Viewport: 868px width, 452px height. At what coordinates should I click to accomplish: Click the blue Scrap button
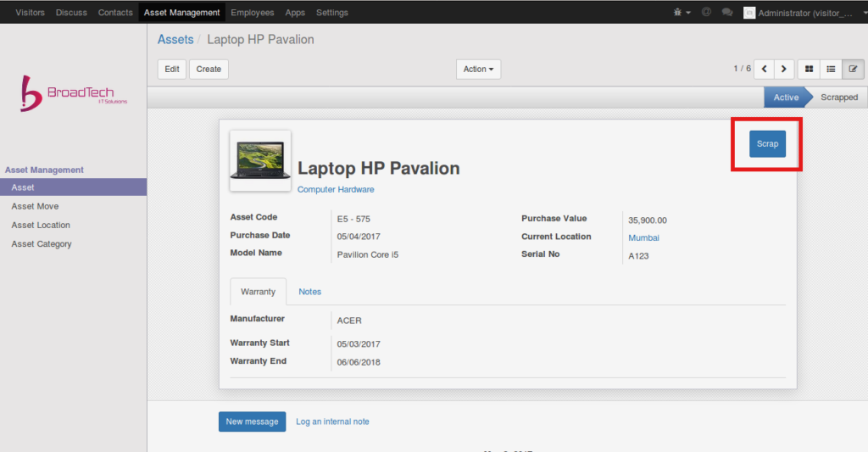[x=767, y=144]
